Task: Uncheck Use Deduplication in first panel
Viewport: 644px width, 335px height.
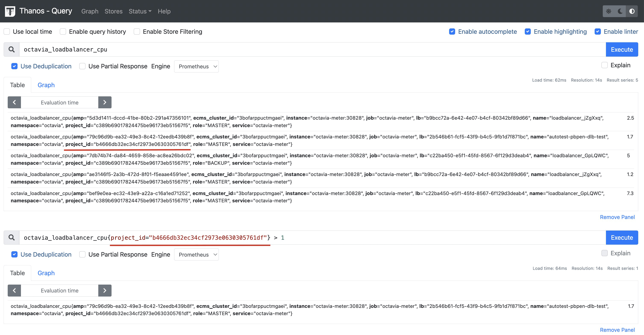Action: pyautogui.click(x=15, y=66)
